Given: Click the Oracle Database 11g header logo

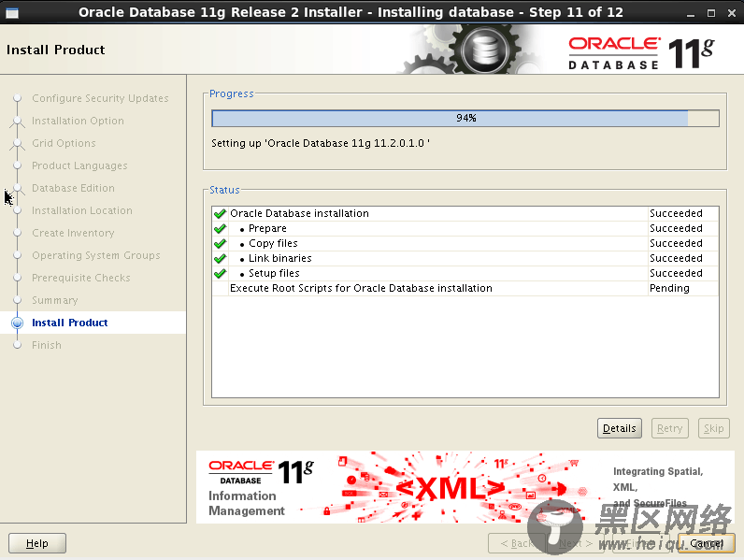Looking at the screenshot, I should [641, 53].
